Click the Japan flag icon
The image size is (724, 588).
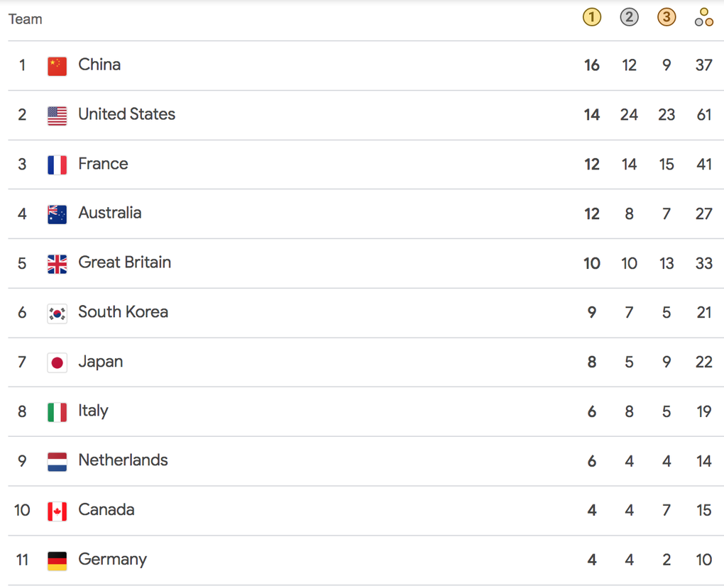point(57,362)
